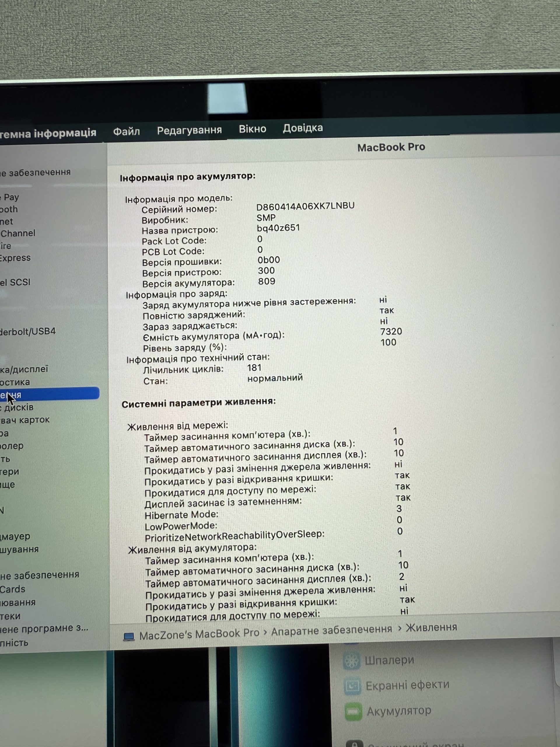
Task: Open the Вікно menu
Action: 253,129
